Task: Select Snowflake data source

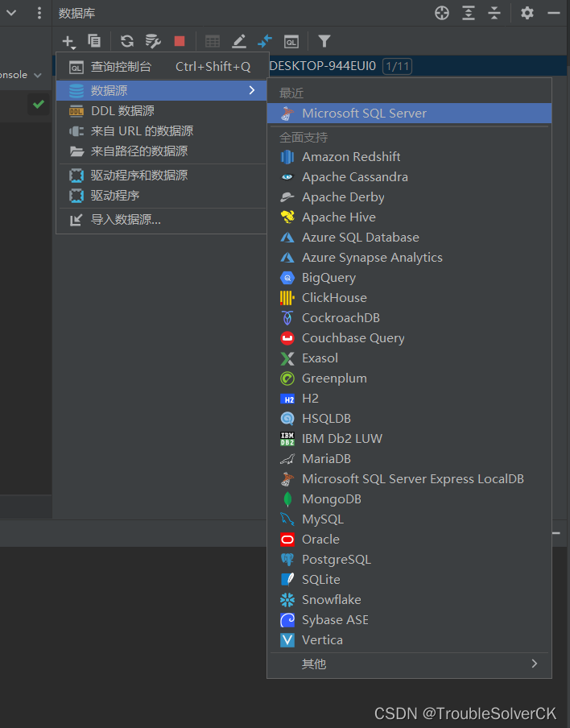Action: pos(409,600)
